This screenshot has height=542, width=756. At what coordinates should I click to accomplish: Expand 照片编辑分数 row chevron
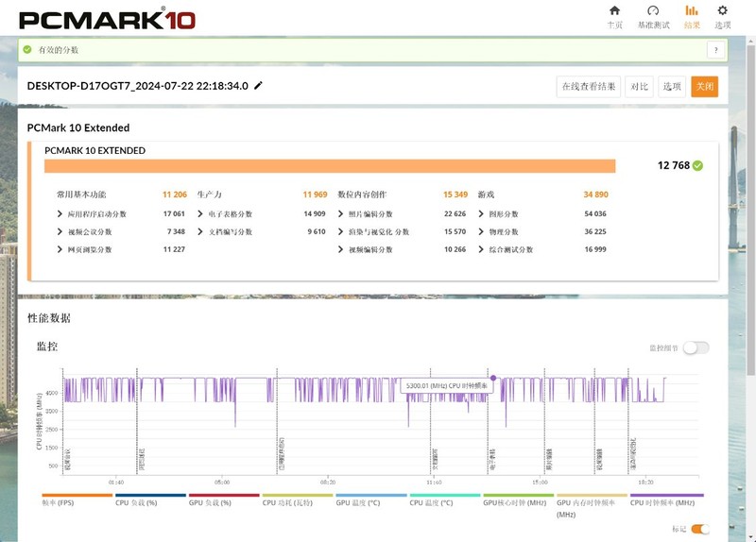[x=340, y=213]
